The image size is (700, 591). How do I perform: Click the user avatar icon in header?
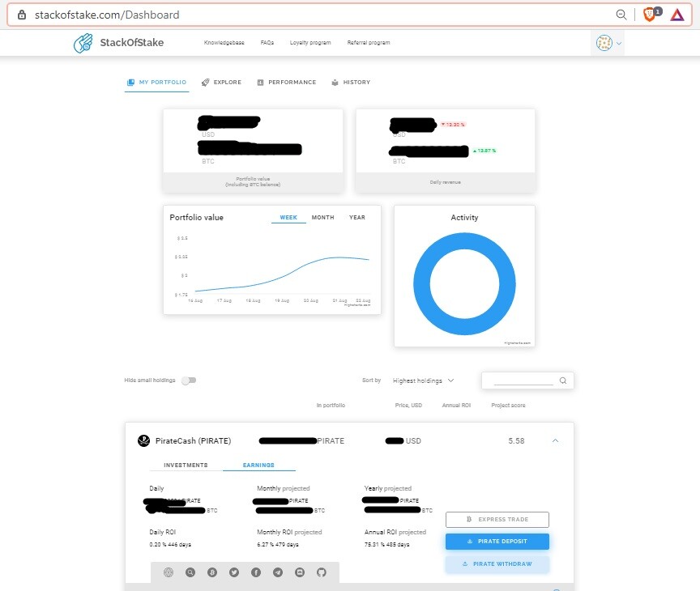pyautogui.click(x=604, y=43)
